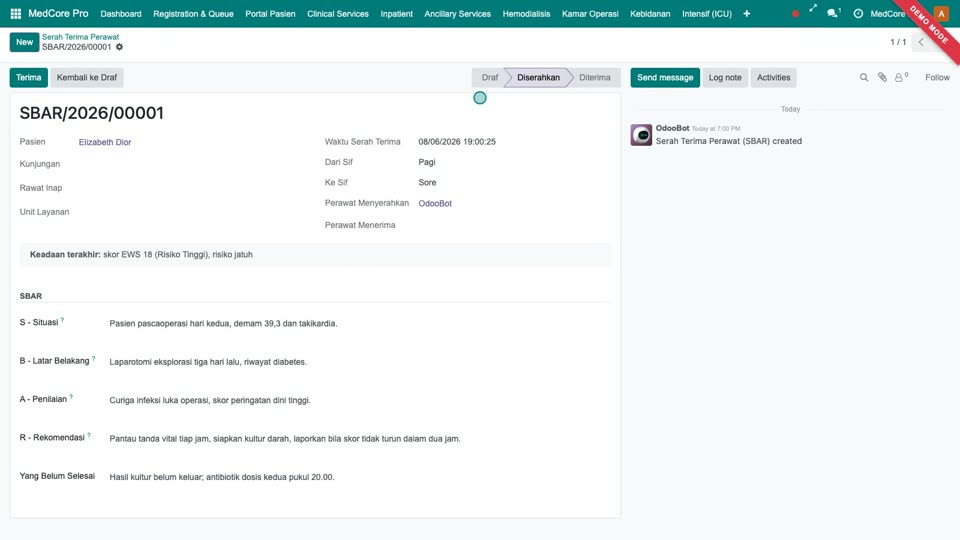
Task: Select the Diterima status stage
Action: point(594,78)
